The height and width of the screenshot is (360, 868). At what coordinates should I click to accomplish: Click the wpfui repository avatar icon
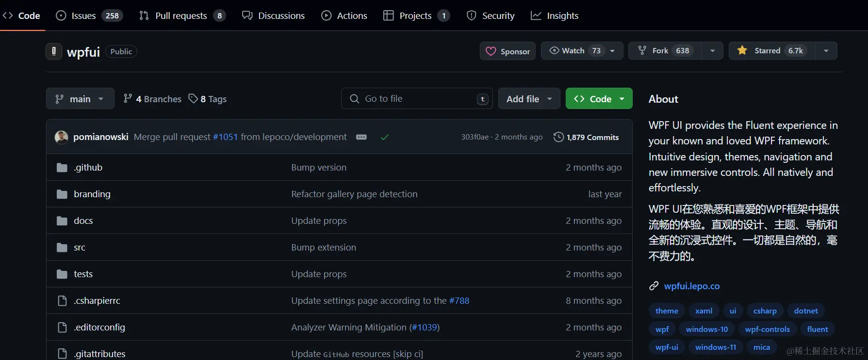click(x=54, y=51)
